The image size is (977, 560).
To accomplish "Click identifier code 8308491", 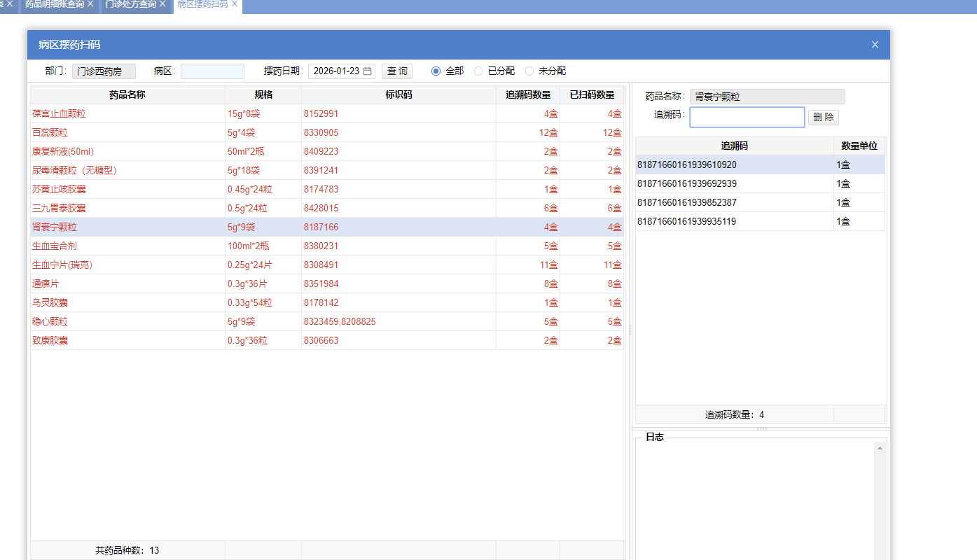I will tap(321, 265).
